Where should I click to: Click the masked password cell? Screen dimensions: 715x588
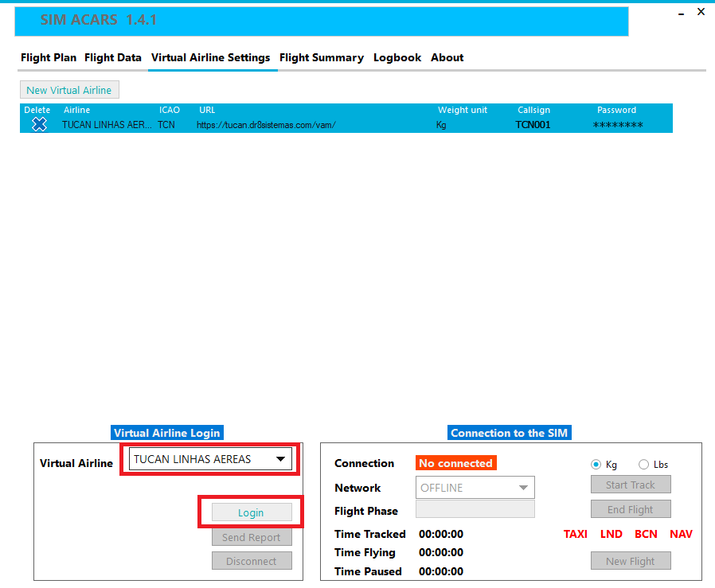click(x=618, y=125)
